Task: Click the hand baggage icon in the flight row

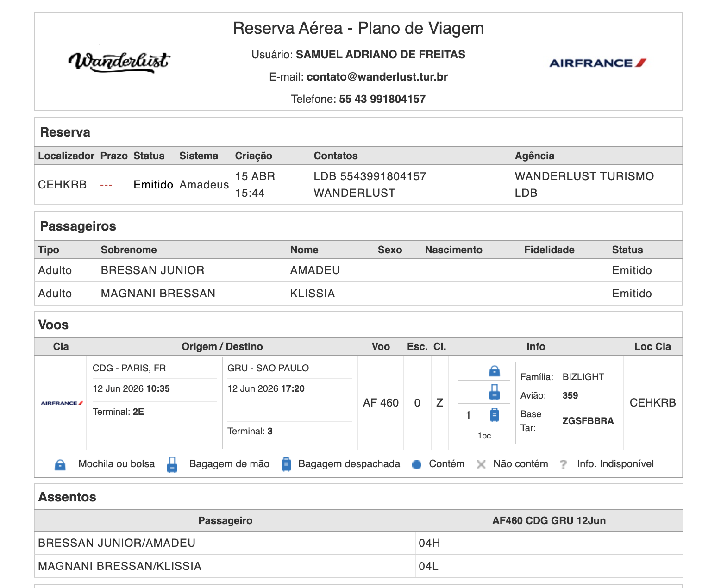Action: (494, 392)
